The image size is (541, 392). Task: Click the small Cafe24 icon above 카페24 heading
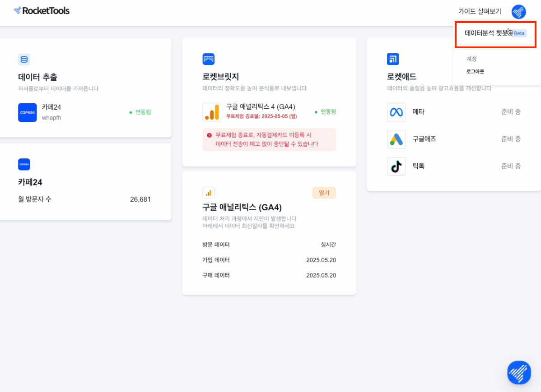pyautogui.click(x=24, y=164)
